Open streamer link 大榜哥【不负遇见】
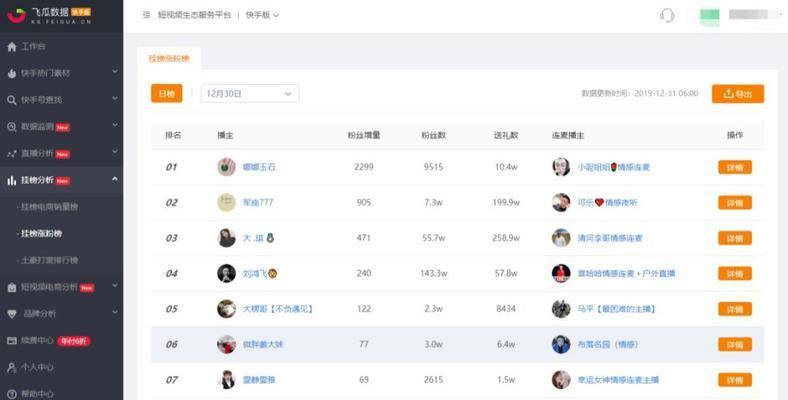 (x=278, y=309)
